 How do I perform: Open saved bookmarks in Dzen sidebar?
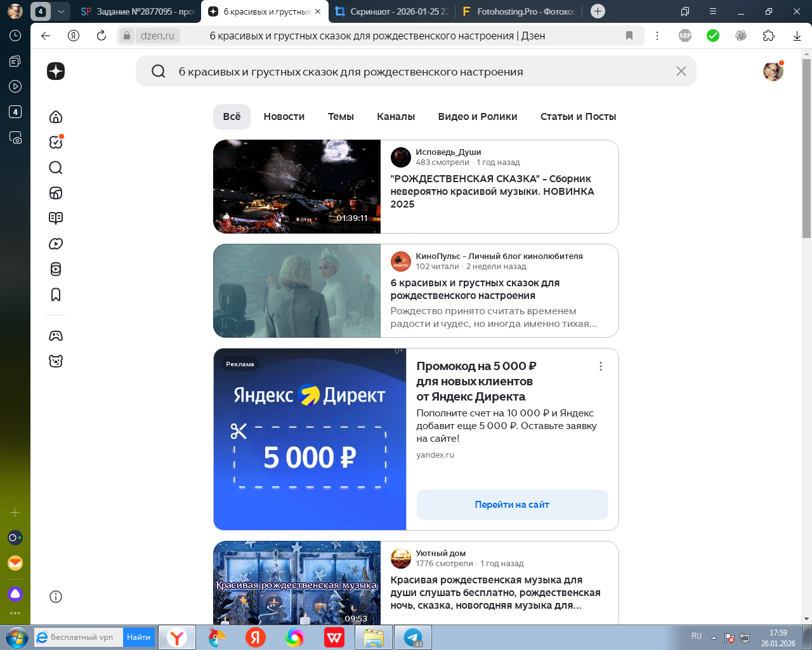tap(56, 295)
